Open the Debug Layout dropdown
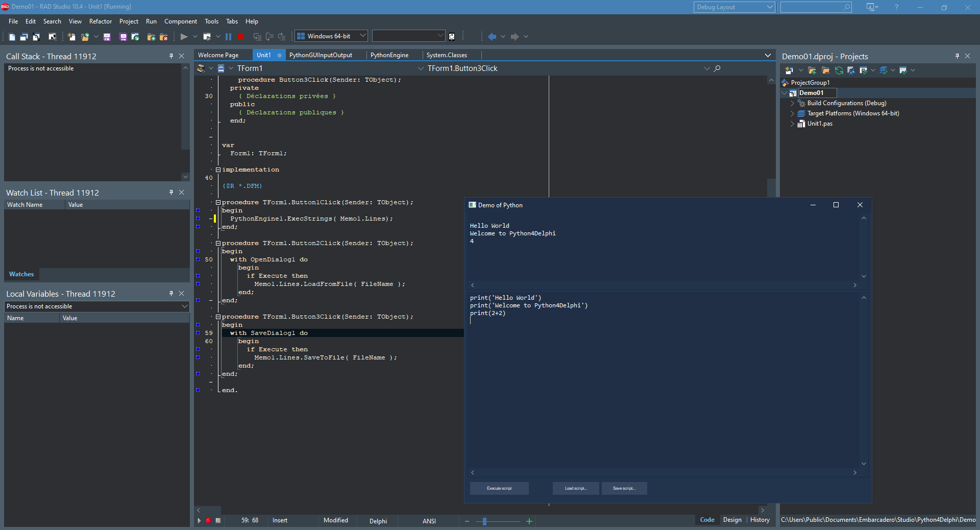The width and height of the screenshot is (980, 530). click(x=770, y=7)
